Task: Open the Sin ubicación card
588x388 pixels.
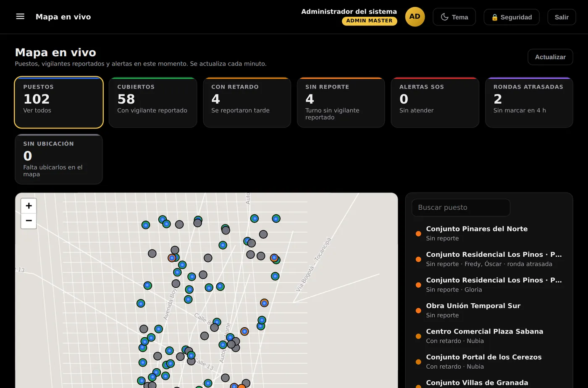Action: click(59, 159)
